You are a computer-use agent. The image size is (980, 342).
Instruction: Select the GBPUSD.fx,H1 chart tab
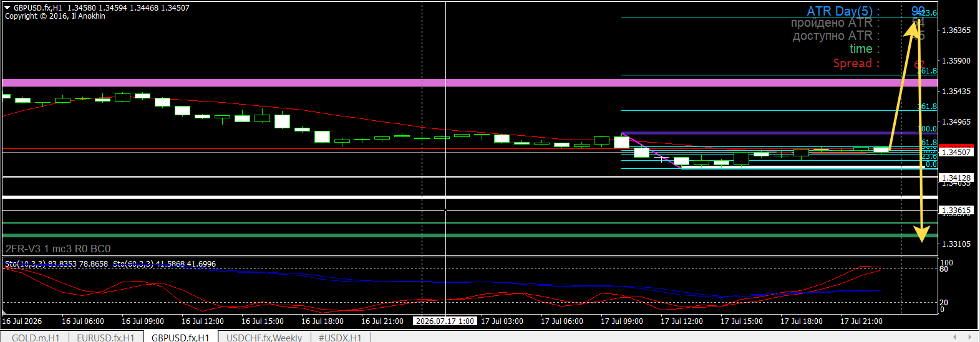(180, 338)
